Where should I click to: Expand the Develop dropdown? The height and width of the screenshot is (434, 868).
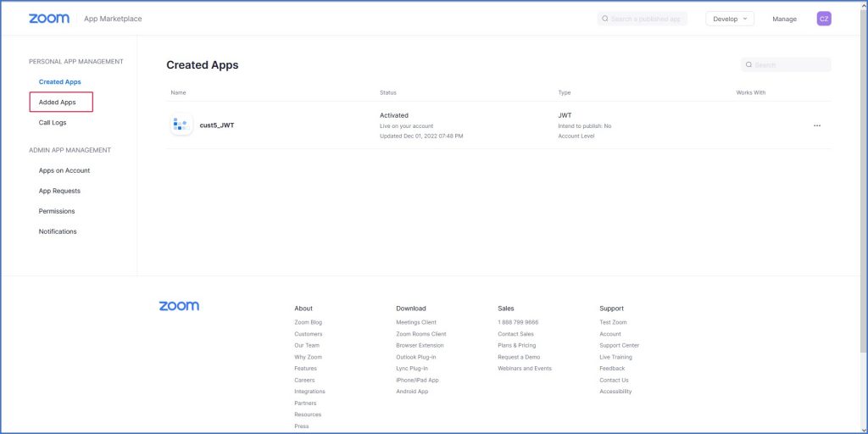[x=729, y=19]
